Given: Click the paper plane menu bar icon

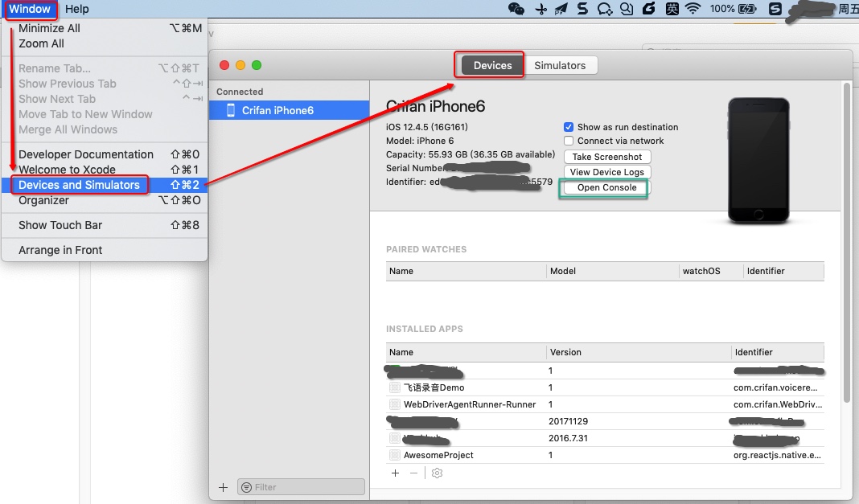Looking at the screenshot, I should click(x=561, y=9).
